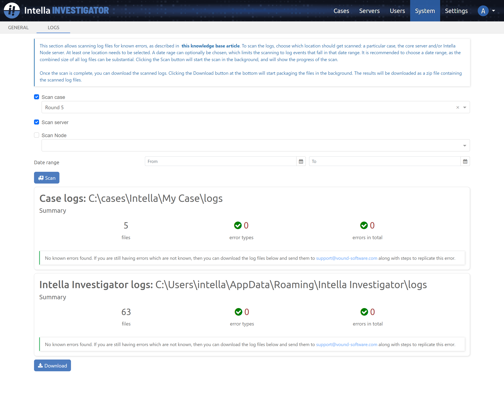Click the Intella Investigator logo icon
This screenshot has height=420, width=504.
coord(12,10)
